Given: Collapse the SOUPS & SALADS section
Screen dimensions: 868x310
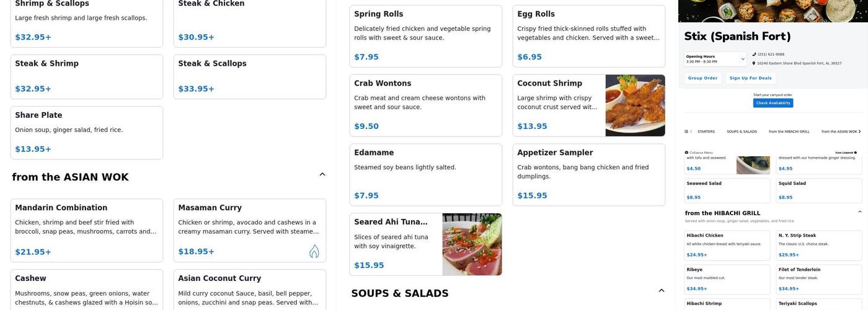Looking at the screenshot, I should (x=662, y=291).
